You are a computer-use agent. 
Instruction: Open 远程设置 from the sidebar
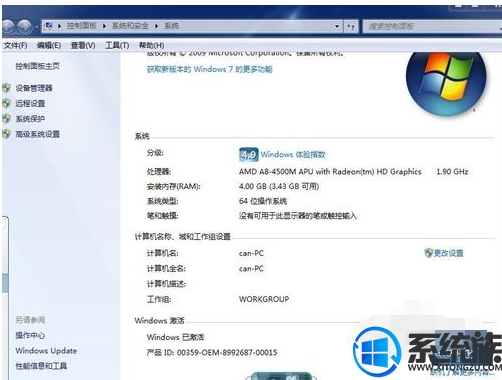point(30,103)
